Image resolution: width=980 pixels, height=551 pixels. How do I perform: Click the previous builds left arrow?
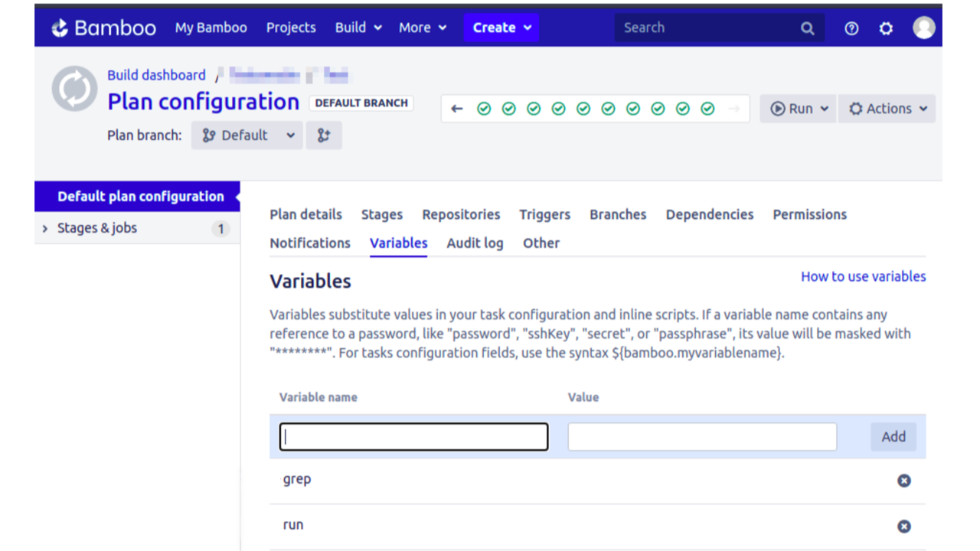[457, 109]
